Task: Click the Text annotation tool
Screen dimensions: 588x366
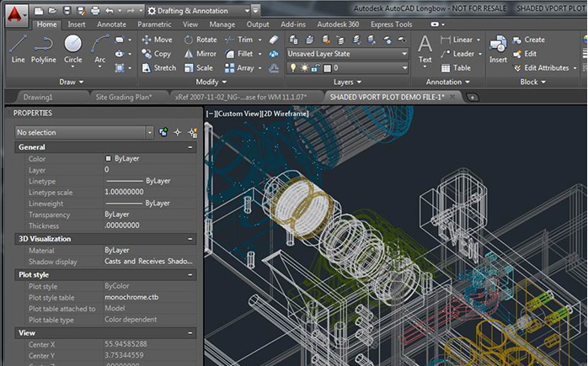Action: pyautogui.click(x=425, y=48)
